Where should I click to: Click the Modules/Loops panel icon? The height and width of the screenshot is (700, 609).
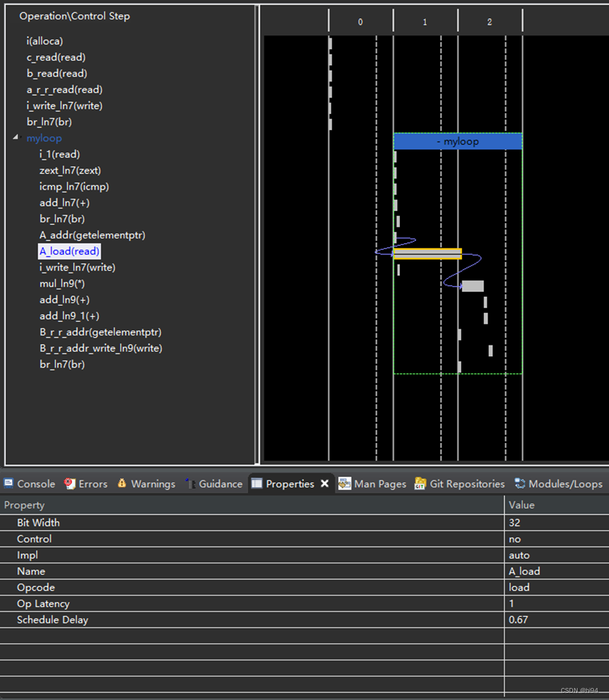click(x=519, y=484)
